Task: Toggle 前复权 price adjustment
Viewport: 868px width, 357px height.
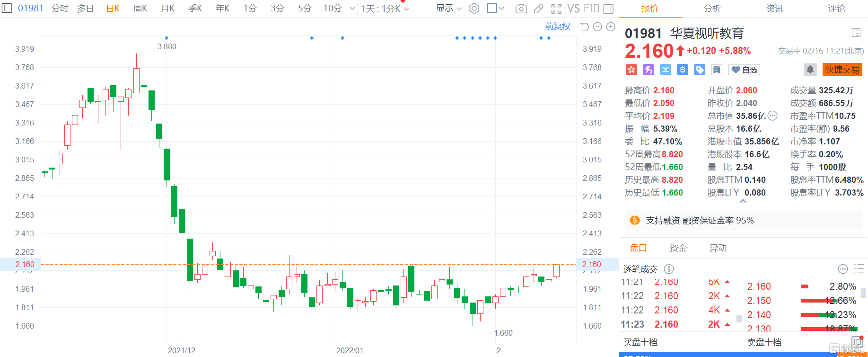Action: 558,27
